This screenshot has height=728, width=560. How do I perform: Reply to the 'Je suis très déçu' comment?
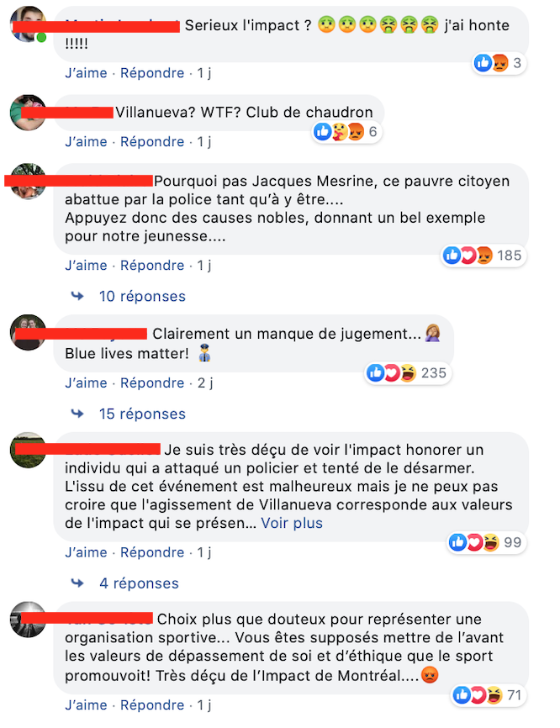[152, 552]
